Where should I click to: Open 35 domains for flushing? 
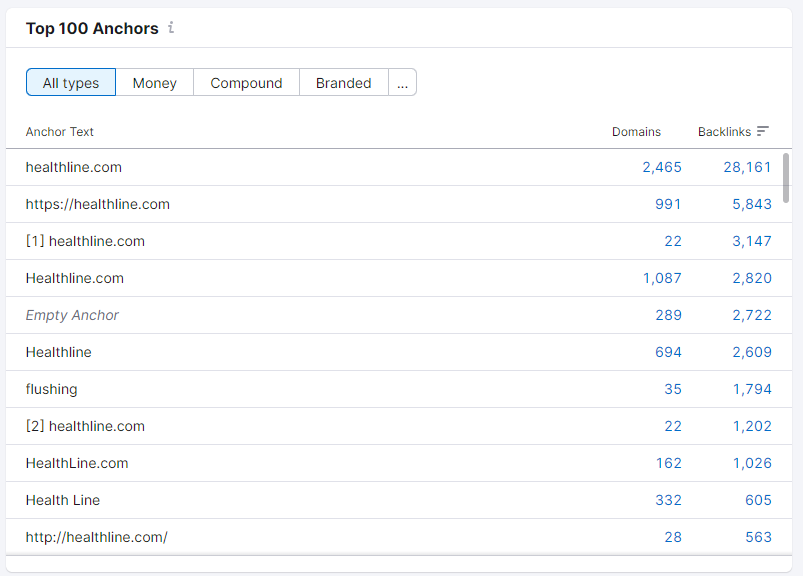673,389
